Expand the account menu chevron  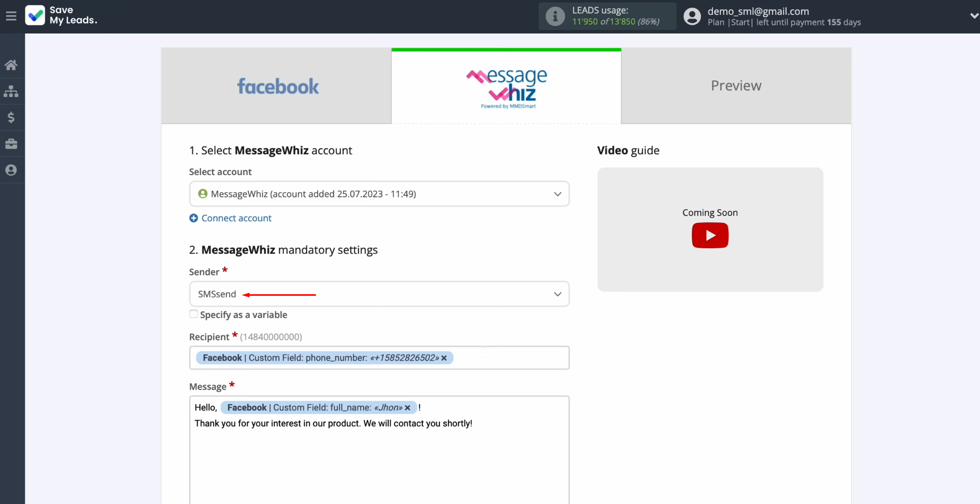[x=974, y=16]
